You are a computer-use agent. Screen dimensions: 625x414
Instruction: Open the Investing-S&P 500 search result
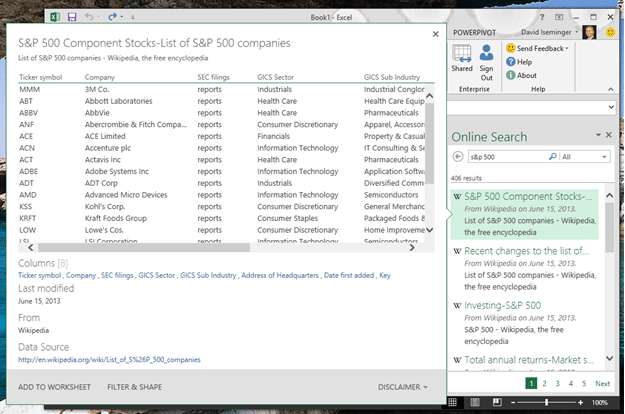tap(525, 323)
